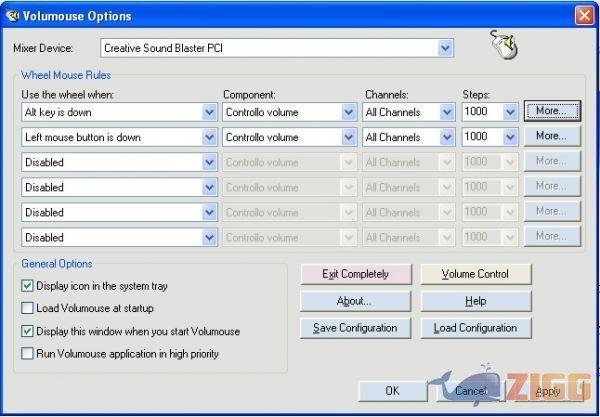This screenshot has height=417, width=600.
Task: Open the 'Left mouse button is down' dropdown
Action: click(x=209, y=137)
